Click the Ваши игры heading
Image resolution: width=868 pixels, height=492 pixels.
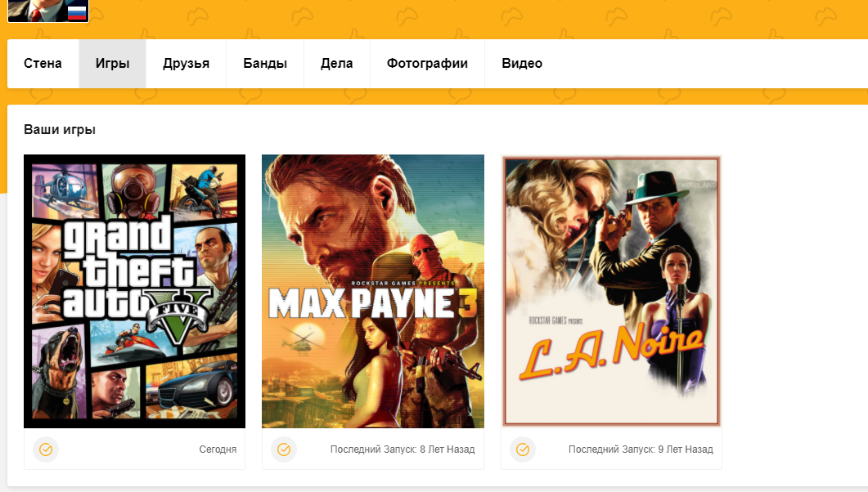[x=60, y=130]
